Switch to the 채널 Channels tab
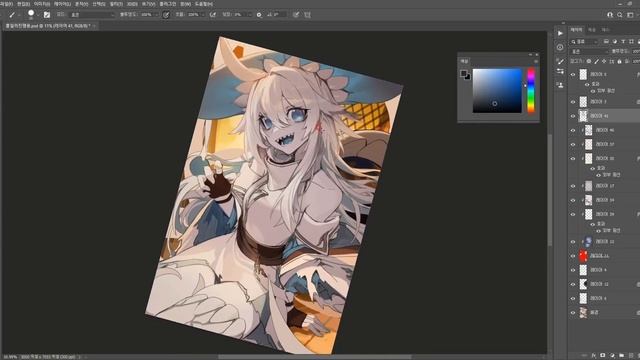Viewport: 640px width, 360px height. (592, 30)
